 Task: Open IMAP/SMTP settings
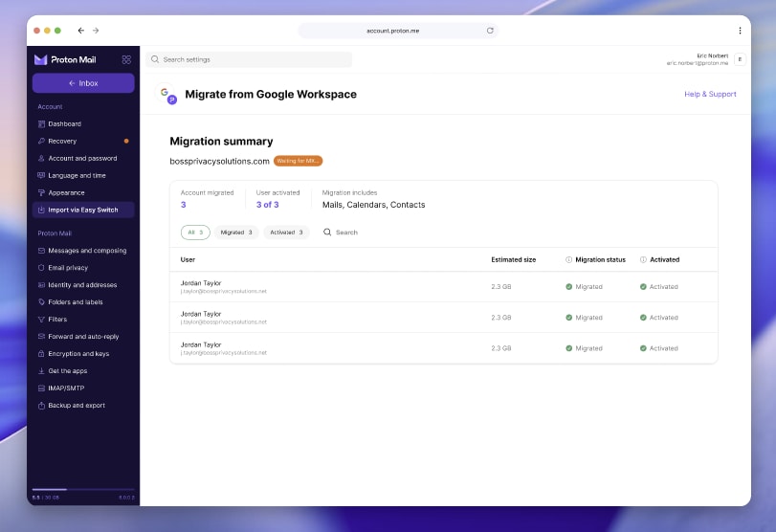coord(83,388)
